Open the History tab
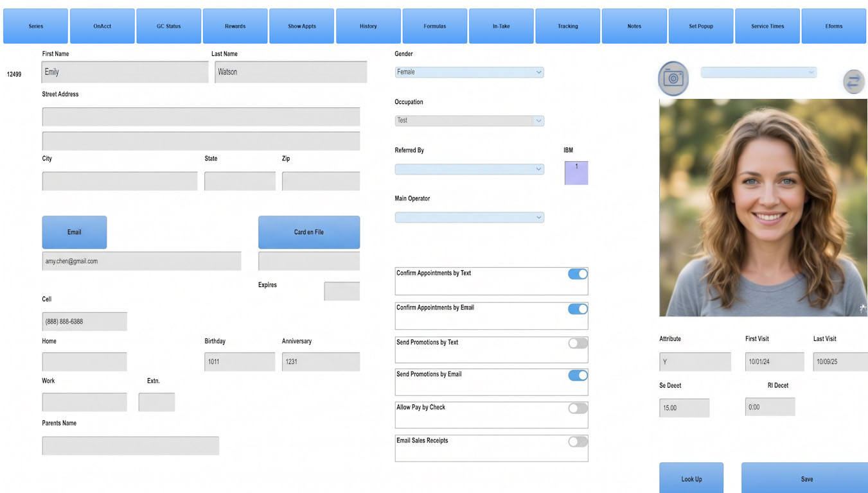 tap(368, 26)
